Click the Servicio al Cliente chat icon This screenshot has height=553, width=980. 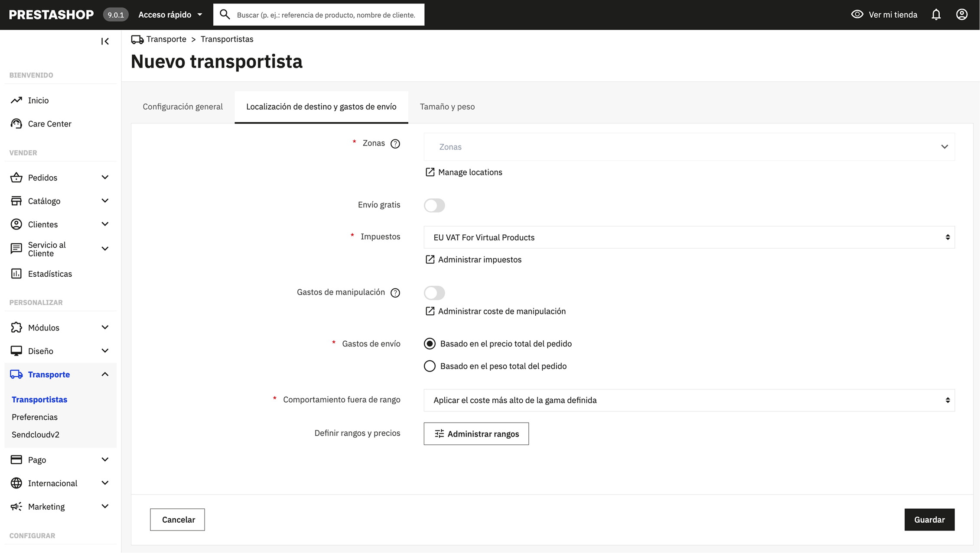pos(16,249)
